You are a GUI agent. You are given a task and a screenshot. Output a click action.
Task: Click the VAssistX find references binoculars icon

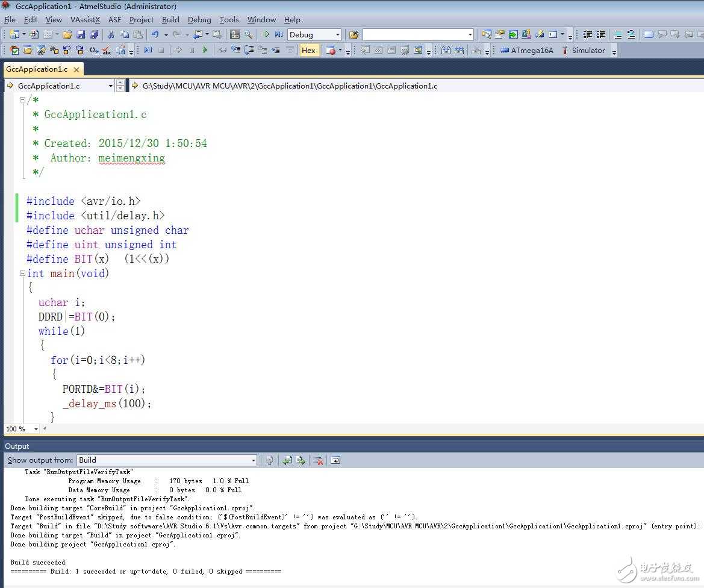tap(54, 50)
